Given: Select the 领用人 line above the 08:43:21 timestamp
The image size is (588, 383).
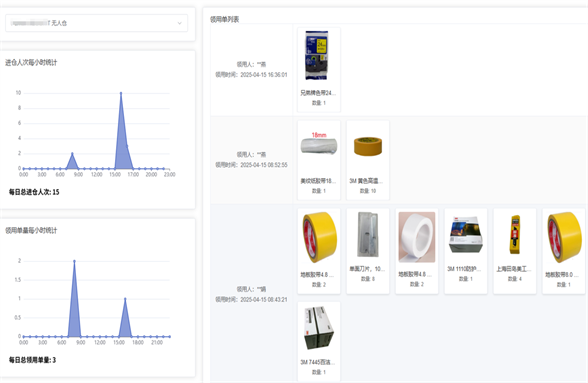Looking at the screenshot, I should pos(251,289).
